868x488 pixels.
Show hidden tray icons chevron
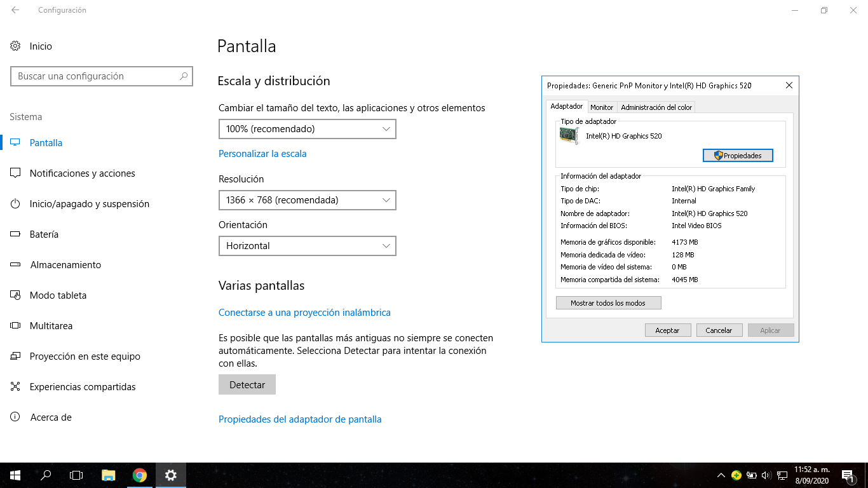coord(721,475)
